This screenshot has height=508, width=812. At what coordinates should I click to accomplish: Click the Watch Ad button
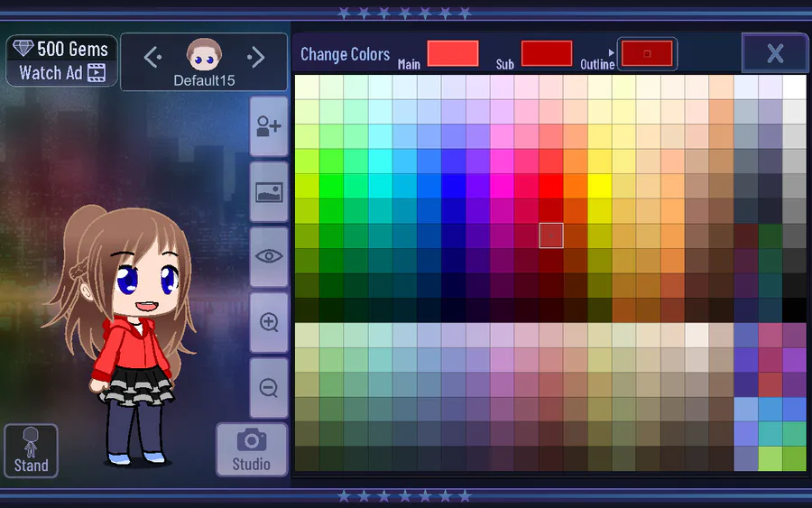tap(62, 73)
